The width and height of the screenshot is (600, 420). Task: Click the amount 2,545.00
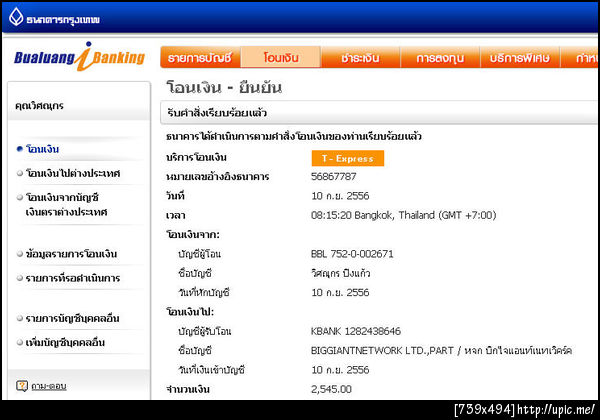point(331,389)
